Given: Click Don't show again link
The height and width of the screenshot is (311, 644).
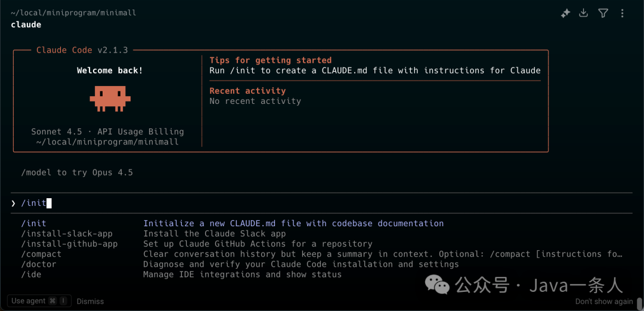Looking at the screenshot, I should [x=604, y=301].
